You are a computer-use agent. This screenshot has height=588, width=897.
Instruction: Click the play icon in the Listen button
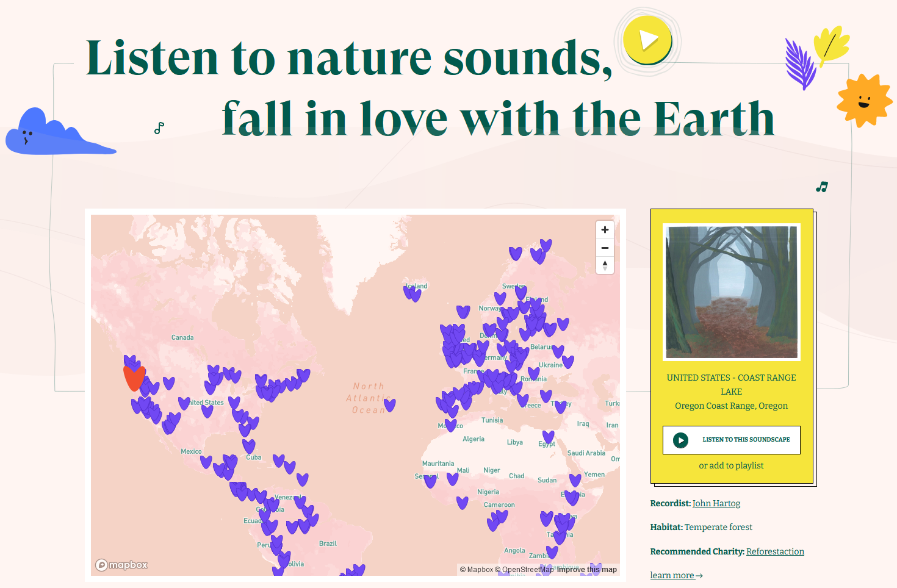(x=681, y=440)
